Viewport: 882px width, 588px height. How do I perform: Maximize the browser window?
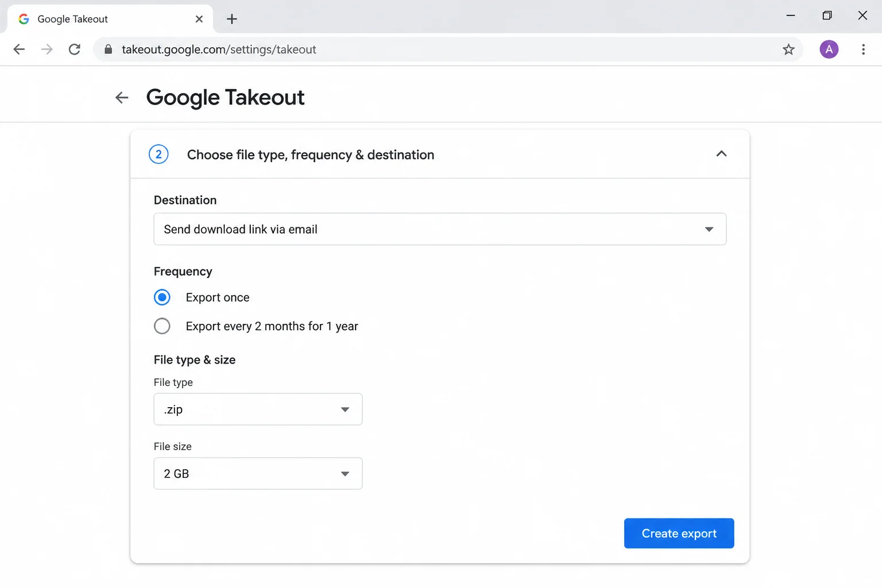click(x=827, y=16)
